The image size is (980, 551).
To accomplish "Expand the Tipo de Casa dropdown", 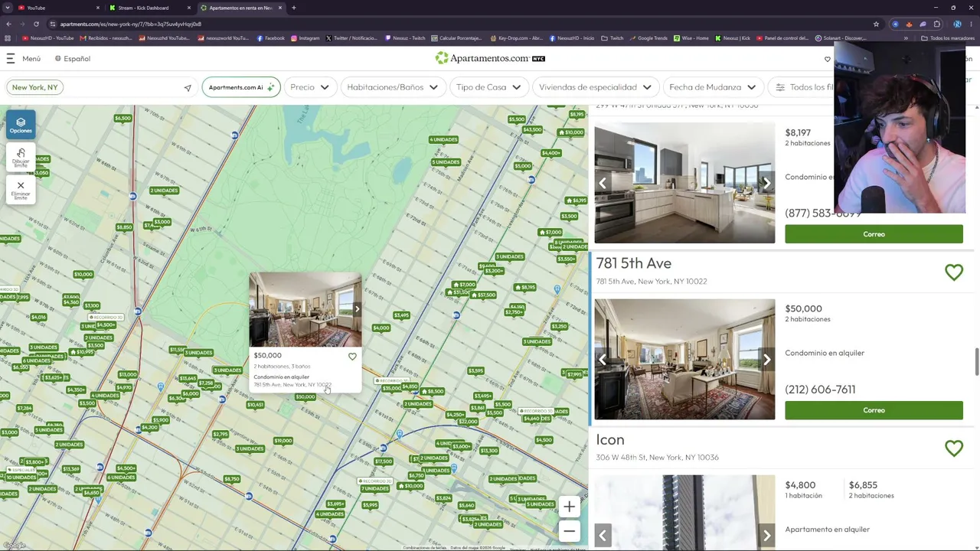I will [x=488, y=87].
